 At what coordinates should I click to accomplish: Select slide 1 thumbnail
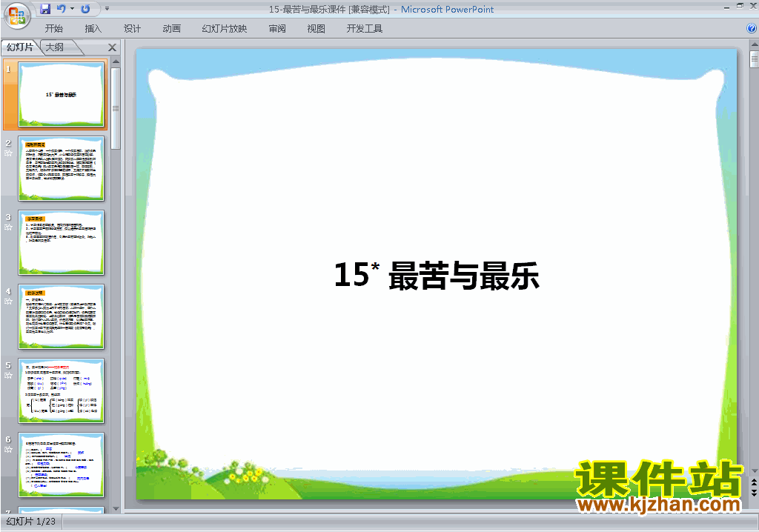click(61, 94)
